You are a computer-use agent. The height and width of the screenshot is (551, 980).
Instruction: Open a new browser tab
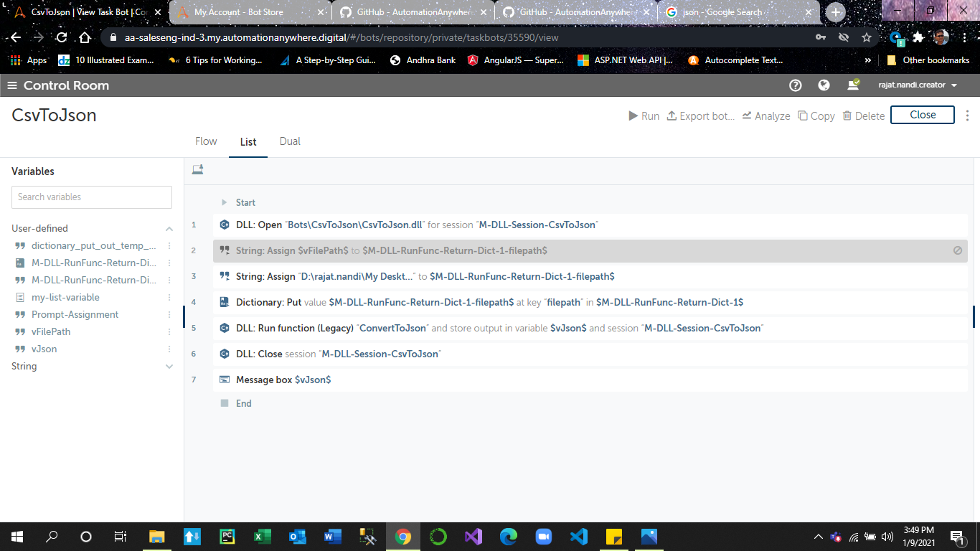click(x=836, y=12)
